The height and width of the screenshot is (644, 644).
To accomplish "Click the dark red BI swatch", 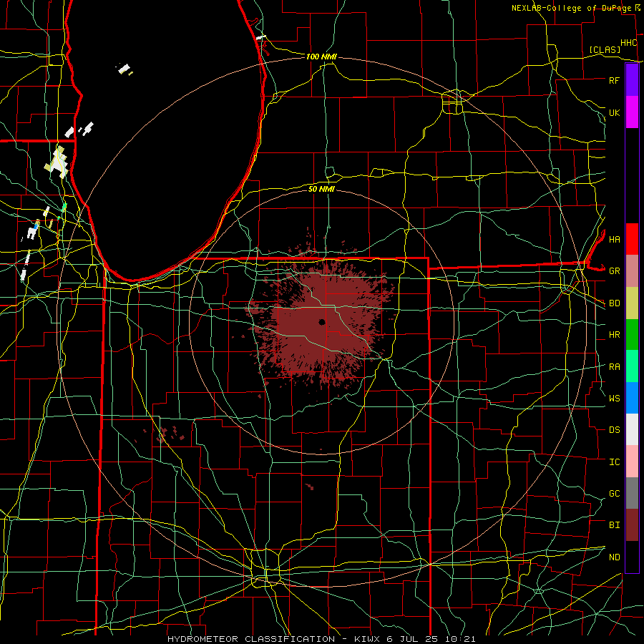I will click(x=632, y=525).
